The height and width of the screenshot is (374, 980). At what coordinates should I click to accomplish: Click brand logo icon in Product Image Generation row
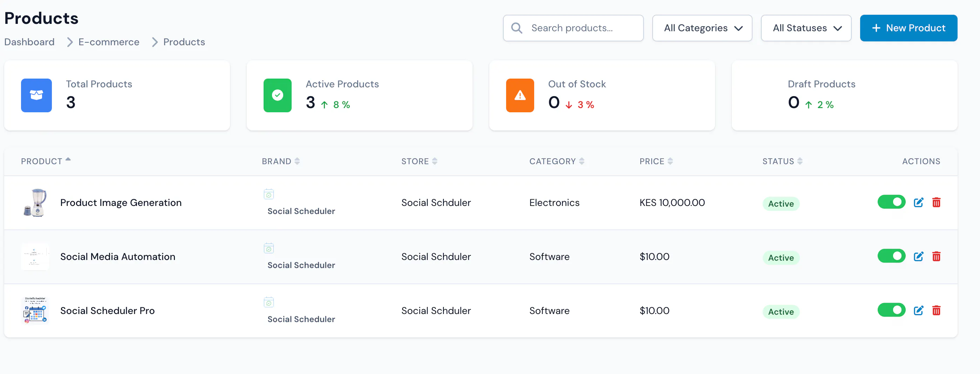268,194
